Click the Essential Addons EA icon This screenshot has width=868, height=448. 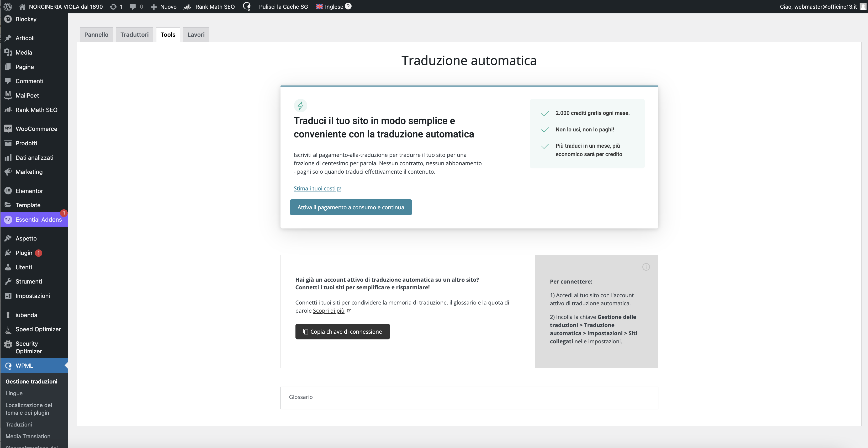(8, 220)
